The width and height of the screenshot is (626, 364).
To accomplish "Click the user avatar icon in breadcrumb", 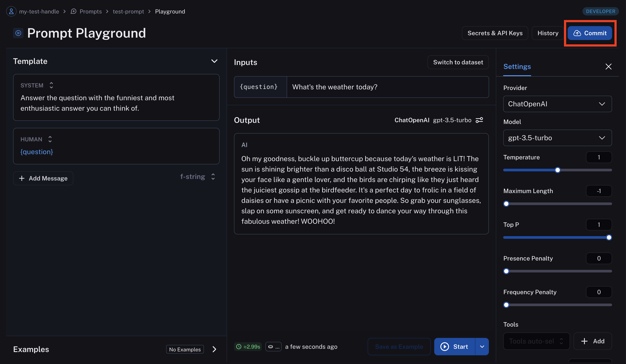I will pyautogui.click(x=11, y=11).
